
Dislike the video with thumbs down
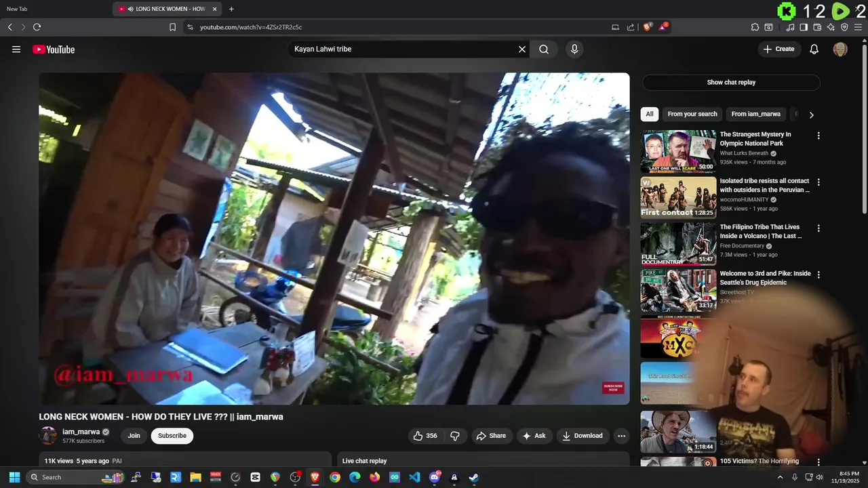(x=455, y=436)
